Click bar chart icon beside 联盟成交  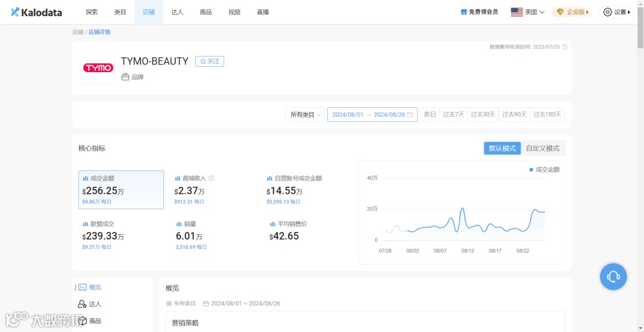(x=85, y=224)
